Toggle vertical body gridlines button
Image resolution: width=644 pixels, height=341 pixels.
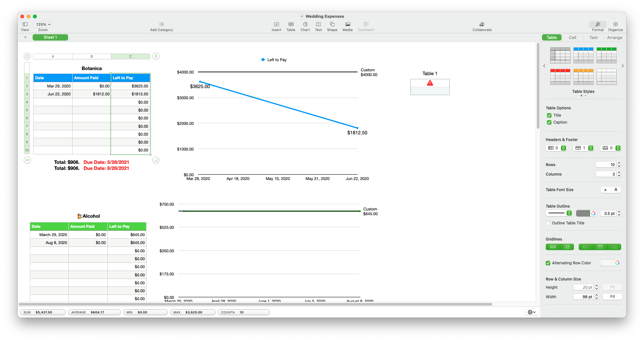pyautogui.click(x=567, y=247)
